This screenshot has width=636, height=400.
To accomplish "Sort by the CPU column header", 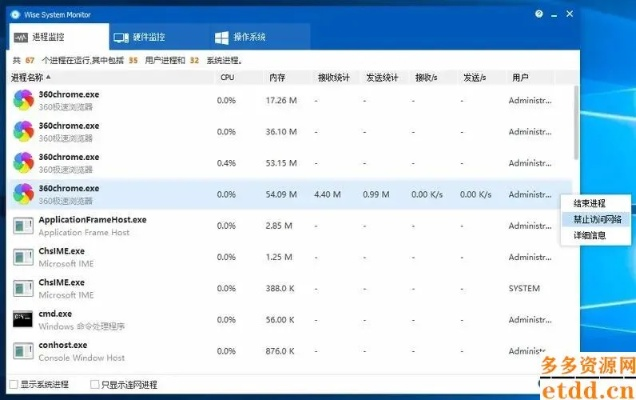I will (238, 77).
